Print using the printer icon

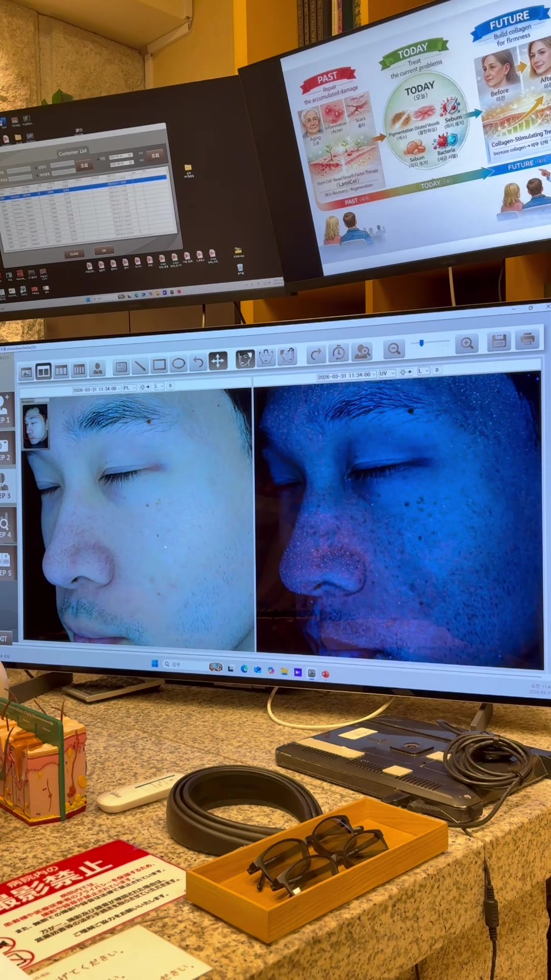pyautogui.click(x=528, y=339)
